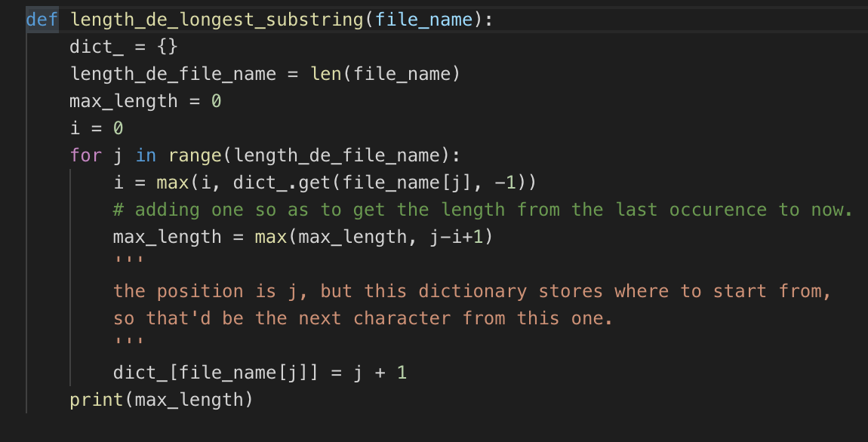Select the word dictionary inside the docstring

pos(474,290)
